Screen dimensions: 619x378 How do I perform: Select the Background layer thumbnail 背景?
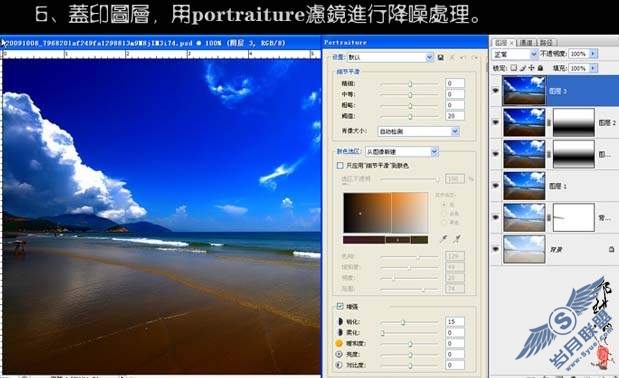point(524,249)
